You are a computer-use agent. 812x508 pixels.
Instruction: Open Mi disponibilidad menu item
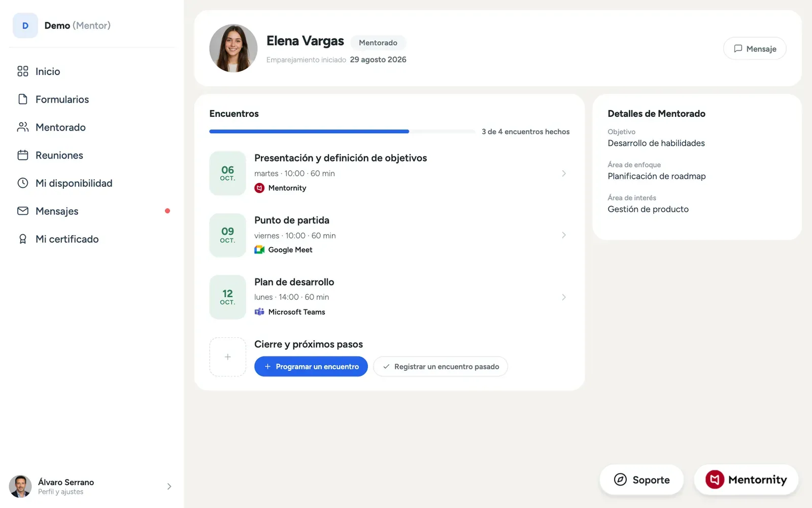click(92, 183)
